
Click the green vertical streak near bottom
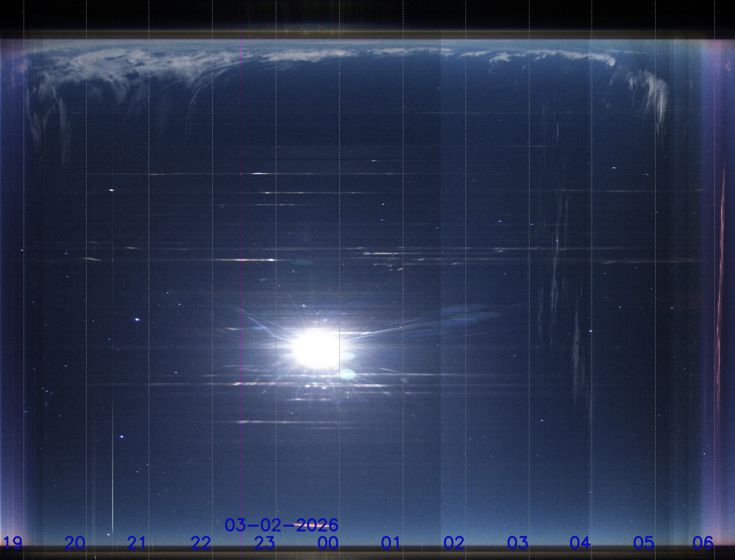(112, 483)
